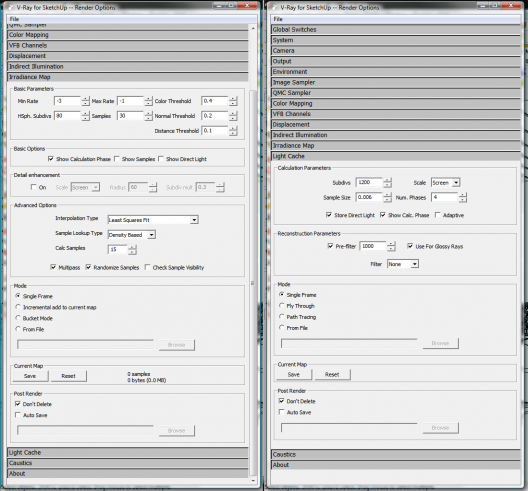
Task: Adjust the Color Threshold stepper
Action: pos(233,101)
